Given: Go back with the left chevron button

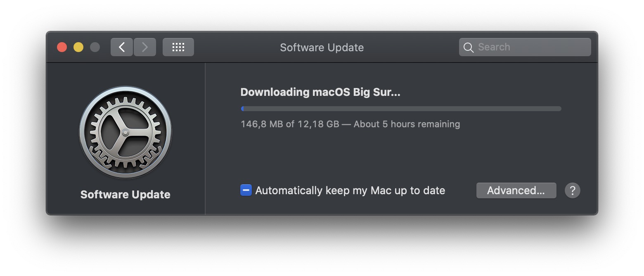Looking at the screenshot, I should pos(122,47).
